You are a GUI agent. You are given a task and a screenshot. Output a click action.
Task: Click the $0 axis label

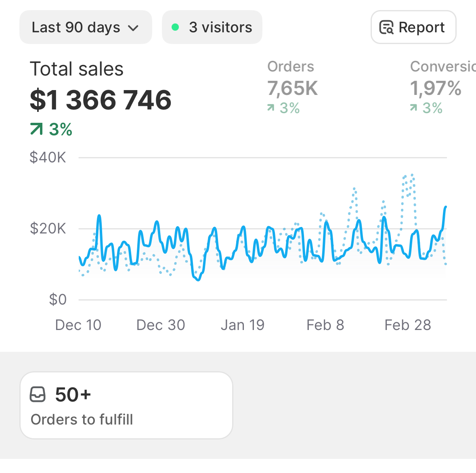(58, 300)
